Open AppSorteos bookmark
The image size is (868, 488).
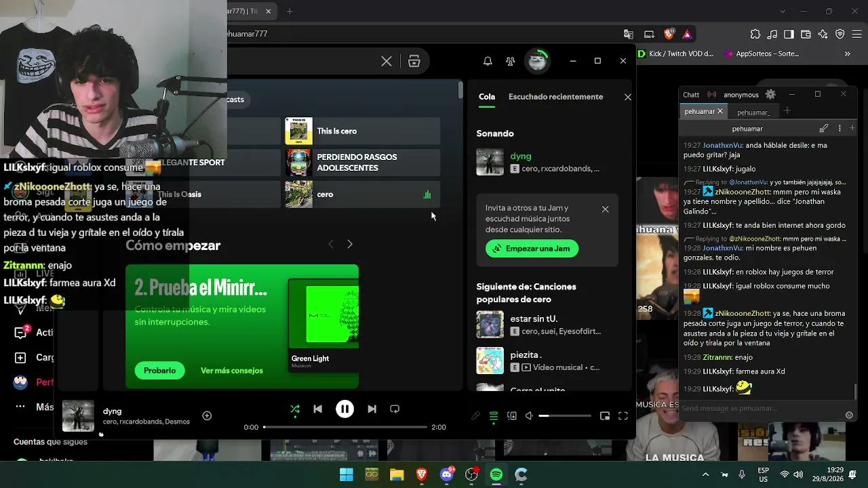pyautogui.click(x=762, y=54)
